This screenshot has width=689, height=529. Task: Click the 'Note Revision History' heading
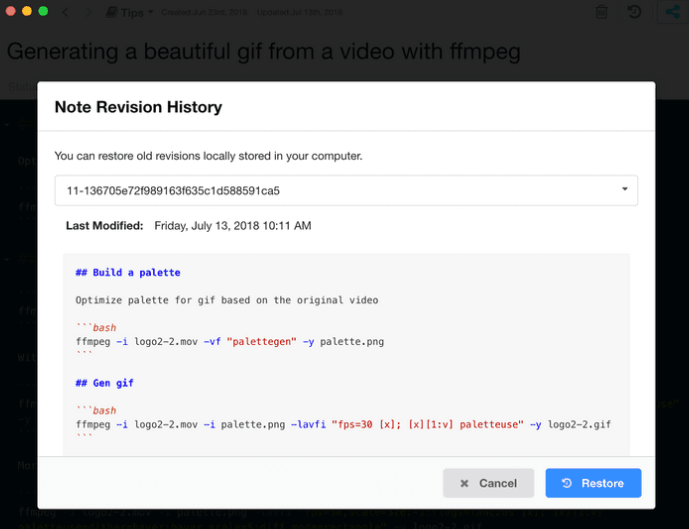pos(138,107)
